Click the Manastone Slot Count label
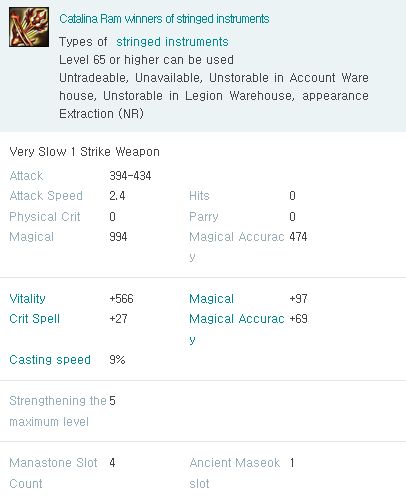This screenshot has height=502, width=406. coord(53,473)
